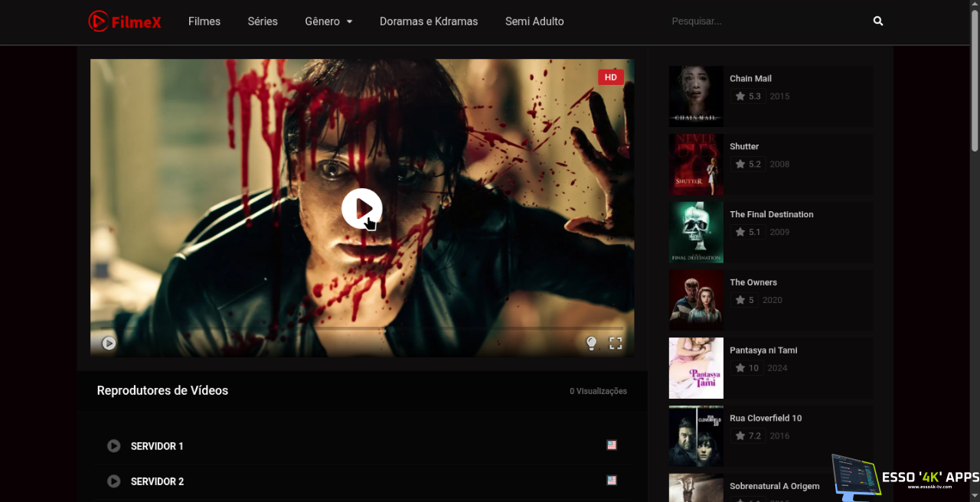The height and width of the screenshot is (502, 980).
Task: Open The Final Destination poster thumbnail
Action: [x=696, y=232]
